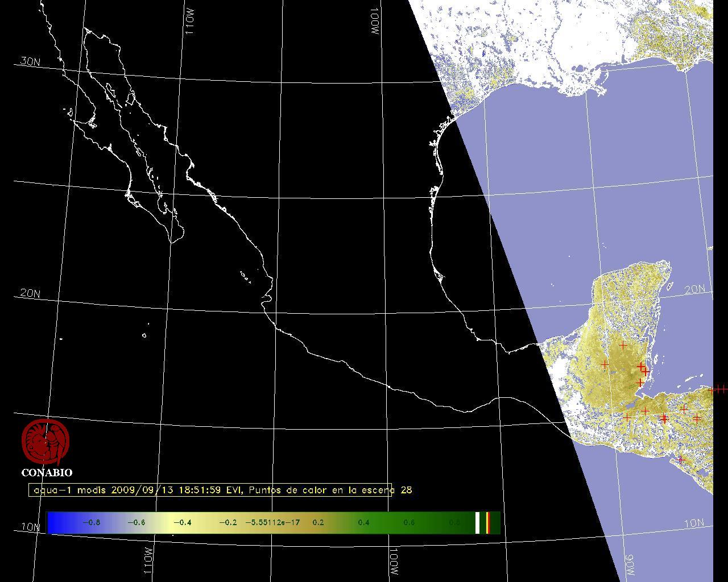Pick the 0.4 green value on color bar

click(363, 523)
